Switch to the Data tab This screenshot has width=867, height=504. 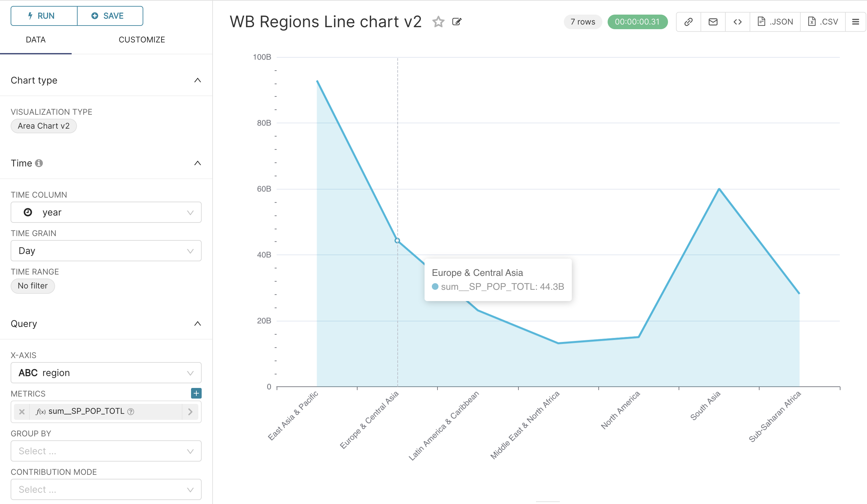[x=36, y=39]
